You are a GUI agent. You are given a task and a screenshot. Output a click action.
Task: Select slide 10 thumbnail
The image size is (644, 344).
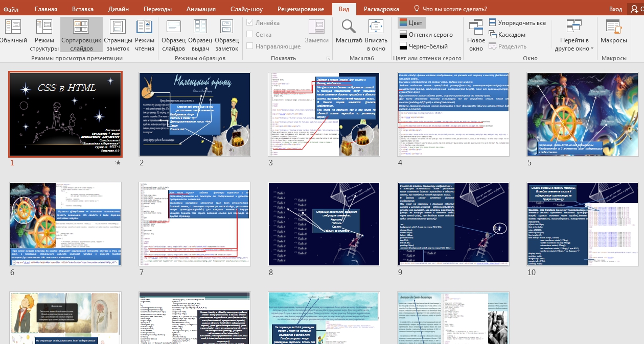tap(583, 224)
